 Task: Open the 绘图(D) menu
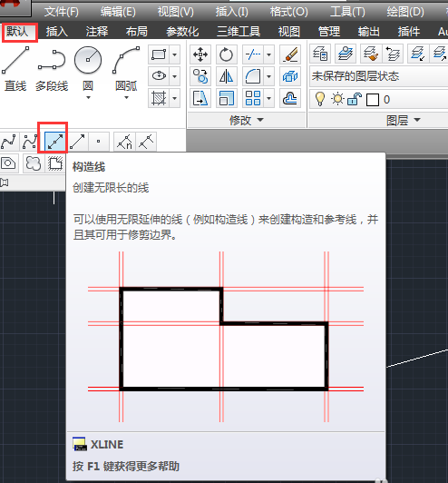coord(405,12)
